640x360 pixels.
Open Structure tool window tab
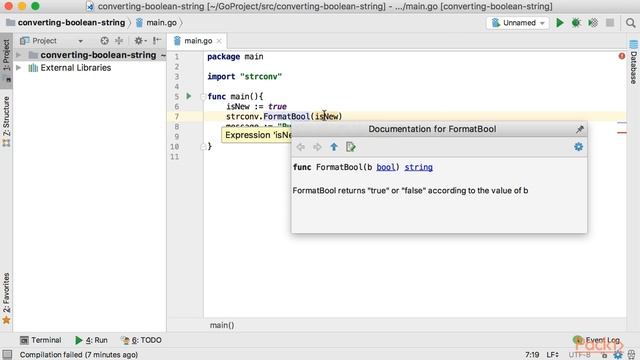tap(6, 122)
